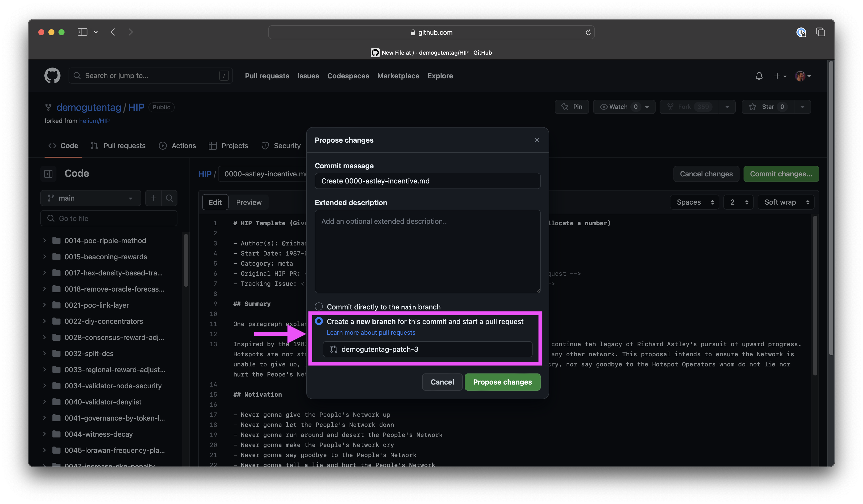Image resolution: width=863 pixels, height=504 pixels.
Task: Click the Extended description text area
Action: [x=427, y=252]
